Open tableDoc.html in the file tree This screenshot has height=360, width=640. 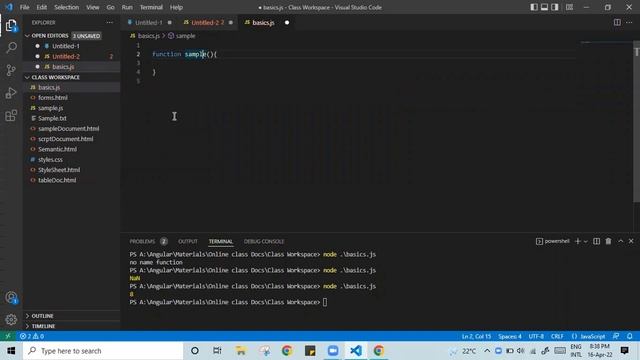click(57, 180)
